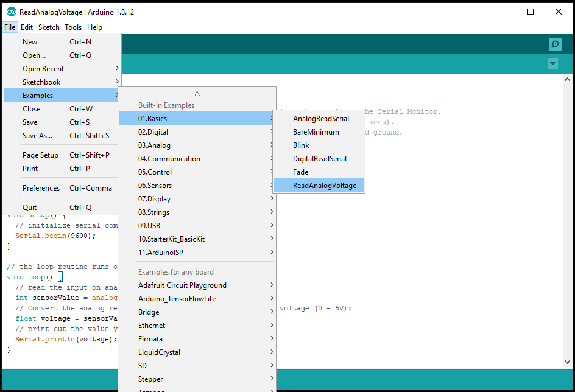The width and height of the screenshot is (575, 392).
Task: Expand the 06.Sensors examples category
Action: click(x=197, y=186)
